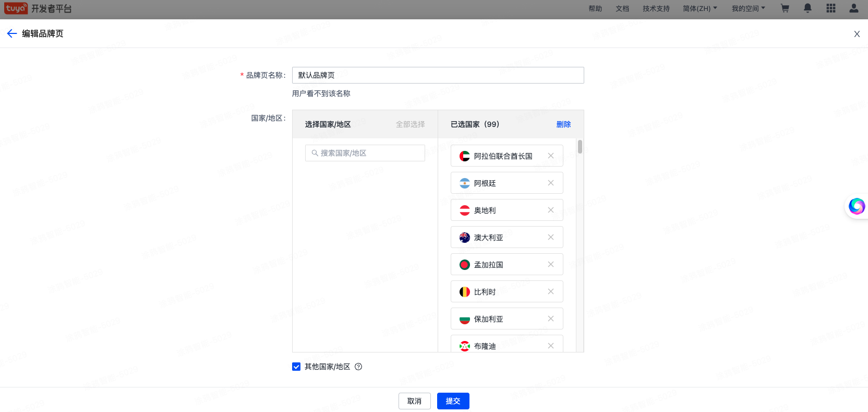
Task: Click the 澳大利亚 country name
Action: pos(489,238)
